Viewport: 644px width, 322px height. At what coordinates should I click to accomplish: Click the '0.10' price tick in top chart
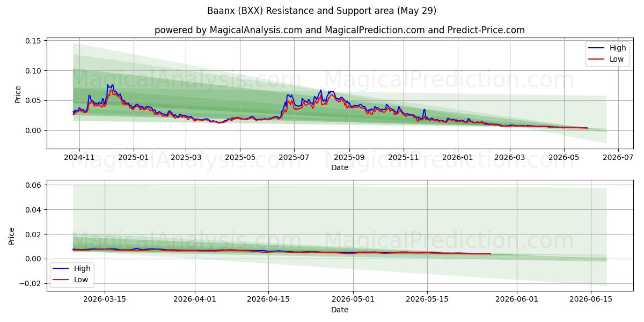pos(34,71)
